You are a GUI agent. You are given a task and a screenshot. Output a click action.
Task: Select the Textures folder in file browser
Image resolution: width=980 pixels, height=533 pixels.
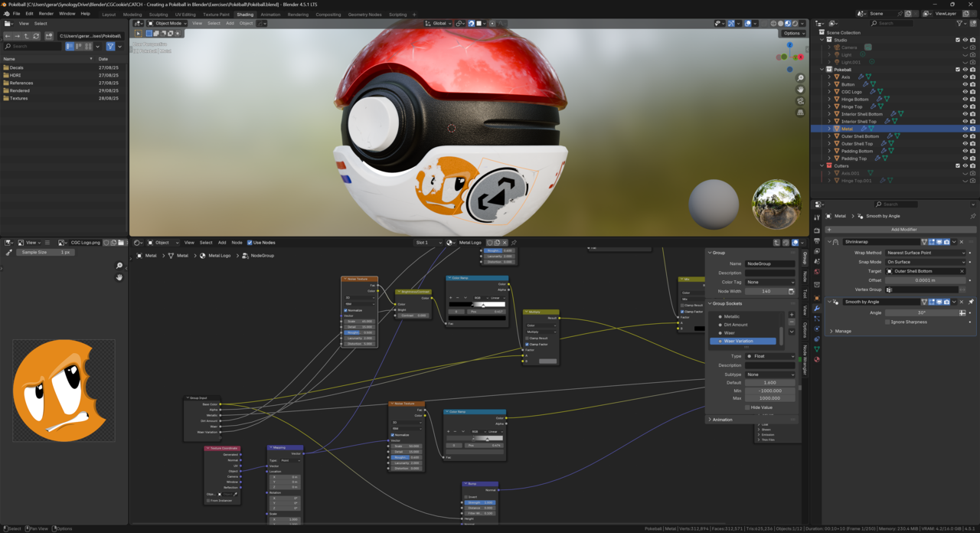pos(19,98)
